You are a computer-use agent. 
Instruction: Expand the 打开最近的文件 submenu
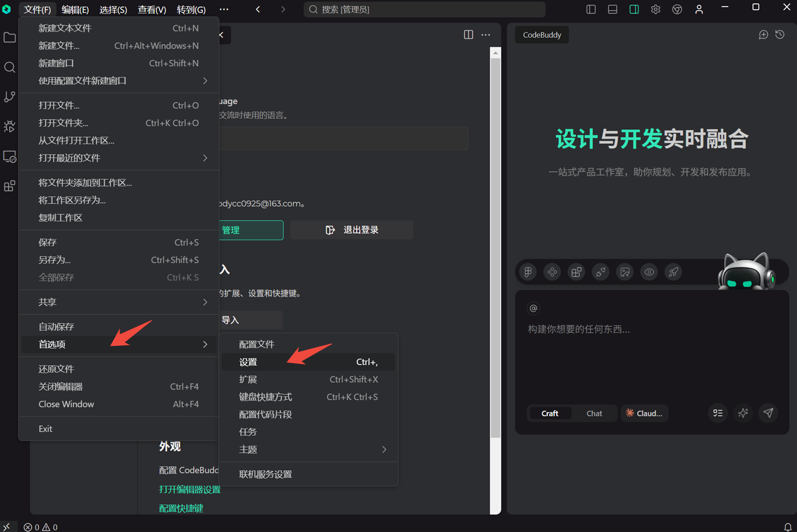tap(118, 158)
